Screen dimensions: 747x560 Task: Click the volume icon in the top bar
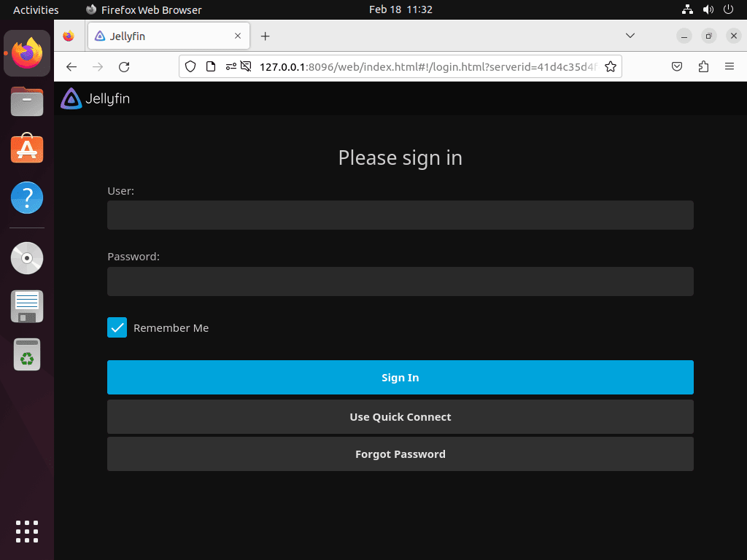click(707, 9)
